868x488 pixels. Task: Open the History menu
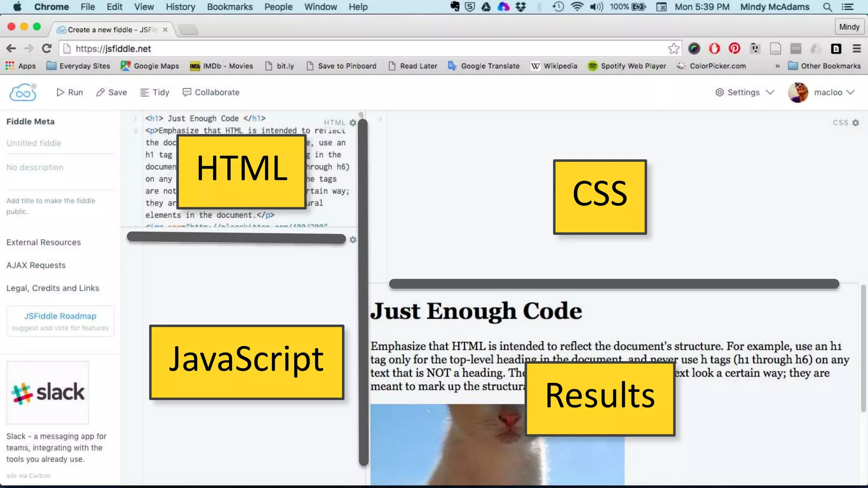point(181,7)
